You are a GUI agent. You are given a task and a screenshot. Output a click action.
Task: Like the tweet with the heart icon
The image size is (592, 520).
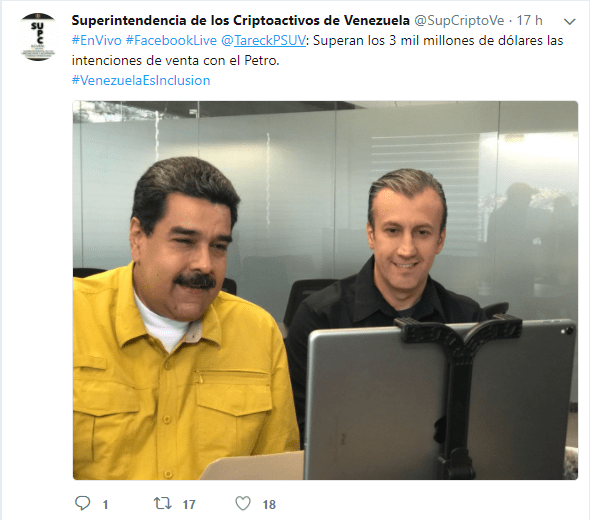pyautogui.click(x=243, y=503)
